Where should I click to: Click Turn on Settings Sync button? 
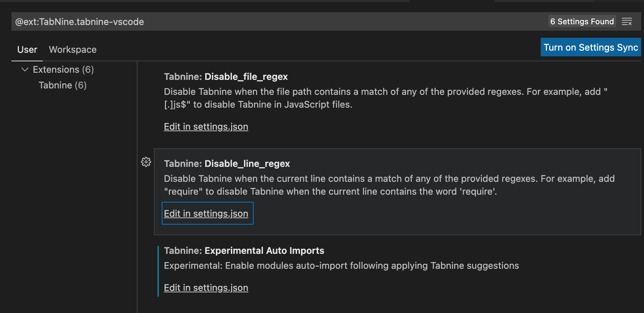pos(591,47)
